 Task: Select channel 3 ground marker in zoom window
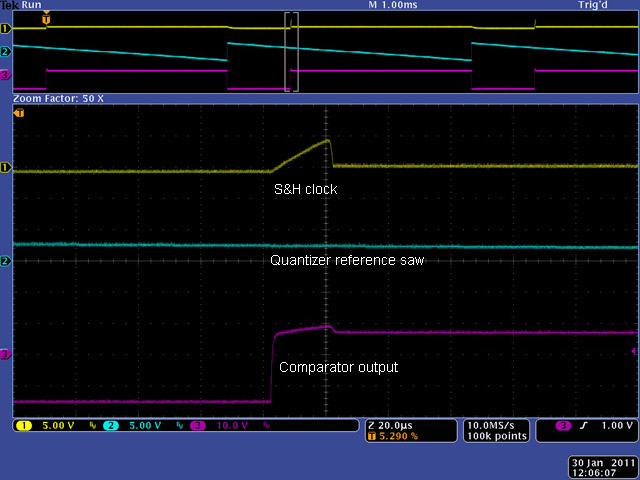(x=5, y=354)
